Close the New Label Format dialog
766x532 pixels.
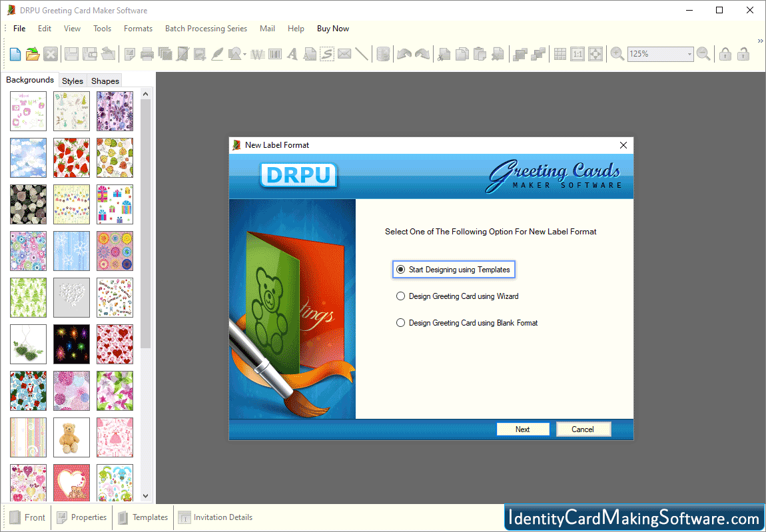coord(623,145)
